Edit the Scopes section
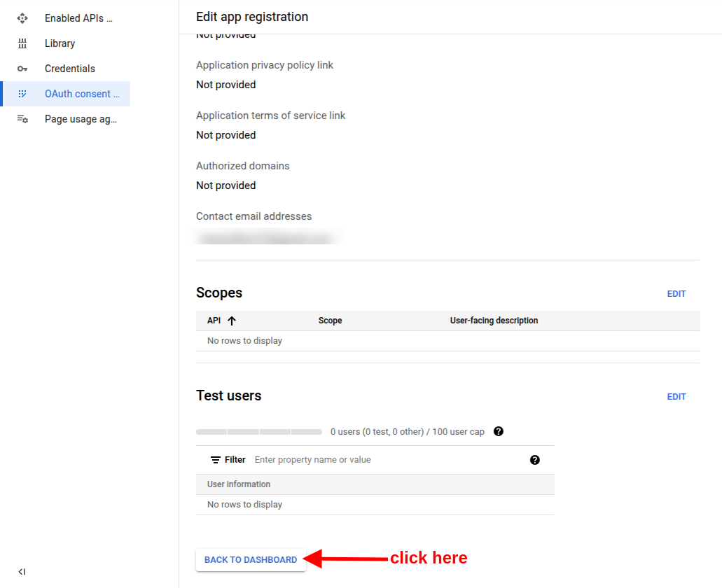The width and height of the screenshot is (722, 588). click(x=676, y=294)
